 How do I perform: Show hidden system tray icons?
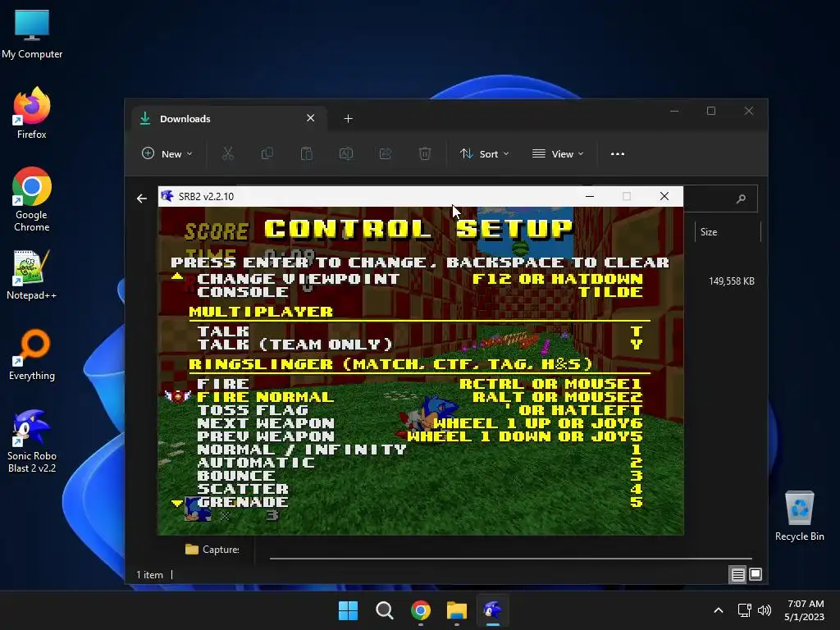tap(719, 610)
